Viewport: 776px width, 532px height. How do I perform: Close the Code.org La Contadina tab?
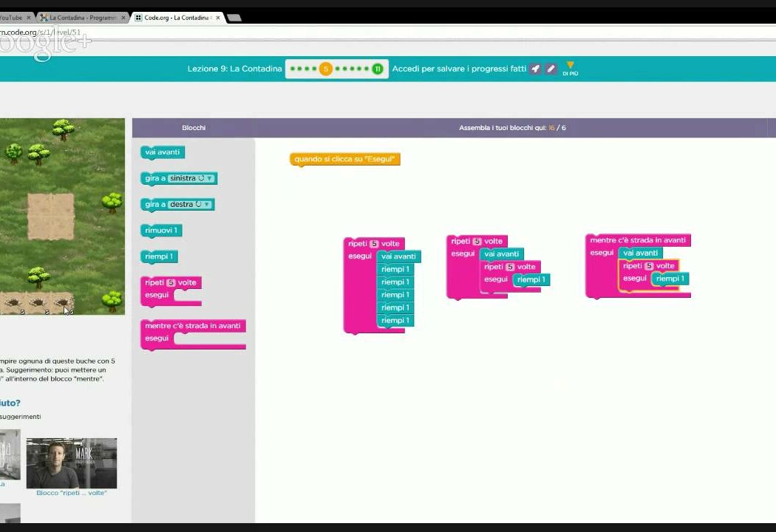pos(218,18)
